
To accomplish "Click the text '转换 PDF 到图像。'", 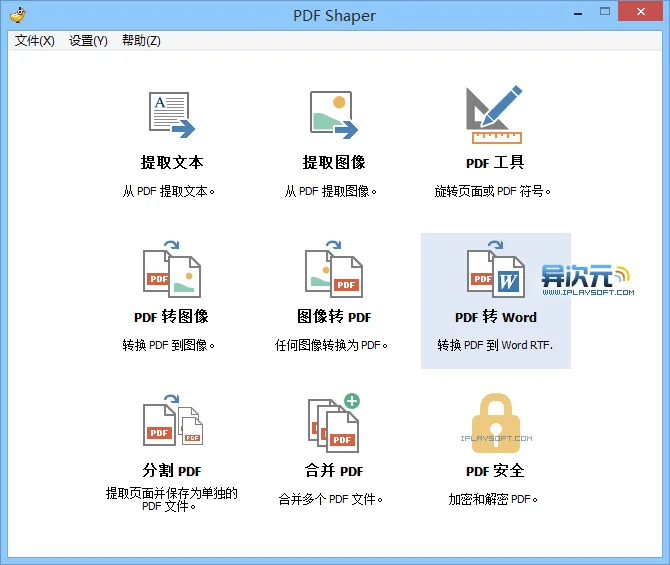I will pos(169,345).
